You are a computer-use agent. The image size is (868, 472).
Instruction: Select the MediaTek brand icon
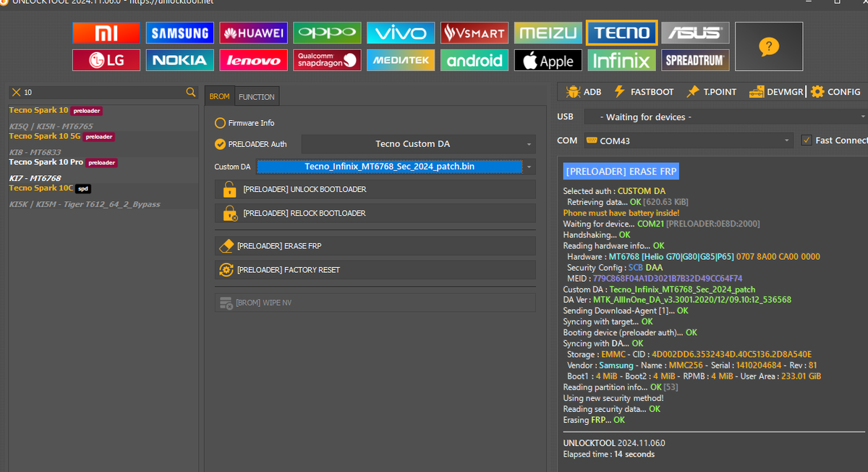(x=401, y=60)
